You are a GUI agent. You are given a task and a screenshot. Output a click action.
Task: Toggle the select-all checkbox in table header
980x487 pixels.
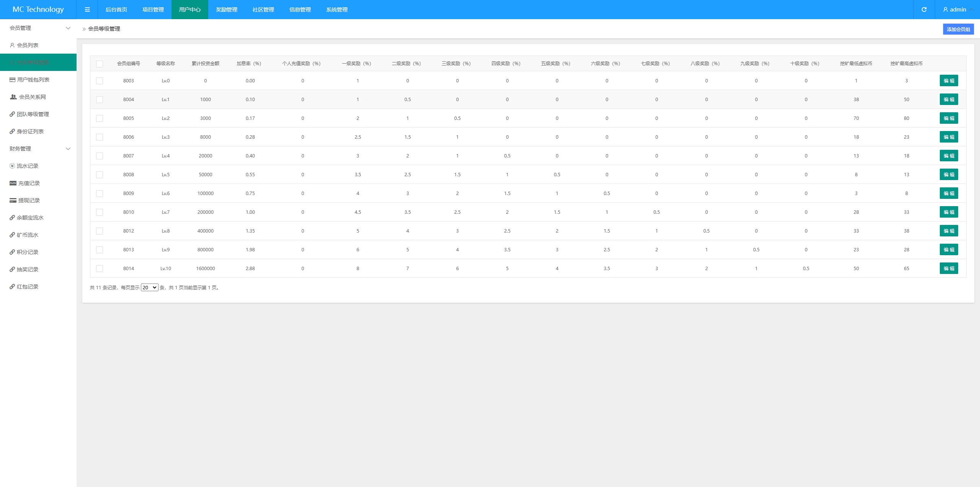[x=100, y=64]
